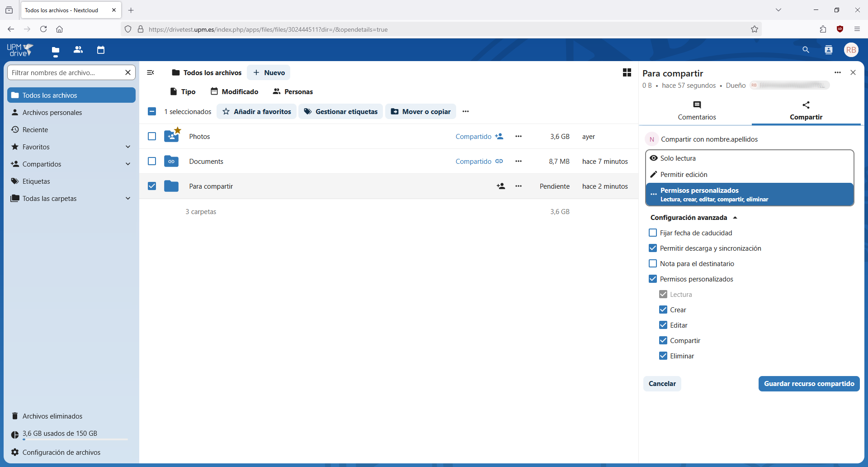The height and width of the screenshot is (467, 868).
Task: Click Añadir a favoritos
Action: (256, 111)
